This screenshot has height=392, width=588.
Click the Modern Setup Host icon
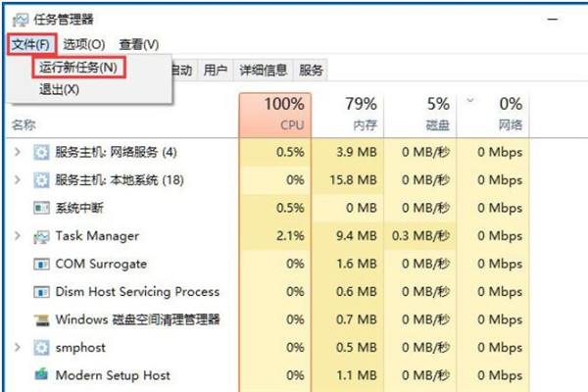[41, 375]
